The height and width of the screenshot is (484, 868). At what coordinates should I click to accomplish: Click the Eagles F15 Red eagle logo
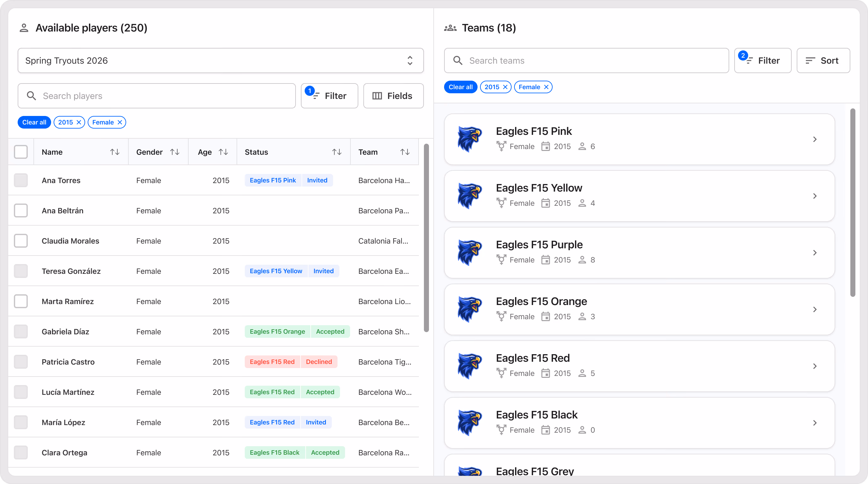point(470,366)
